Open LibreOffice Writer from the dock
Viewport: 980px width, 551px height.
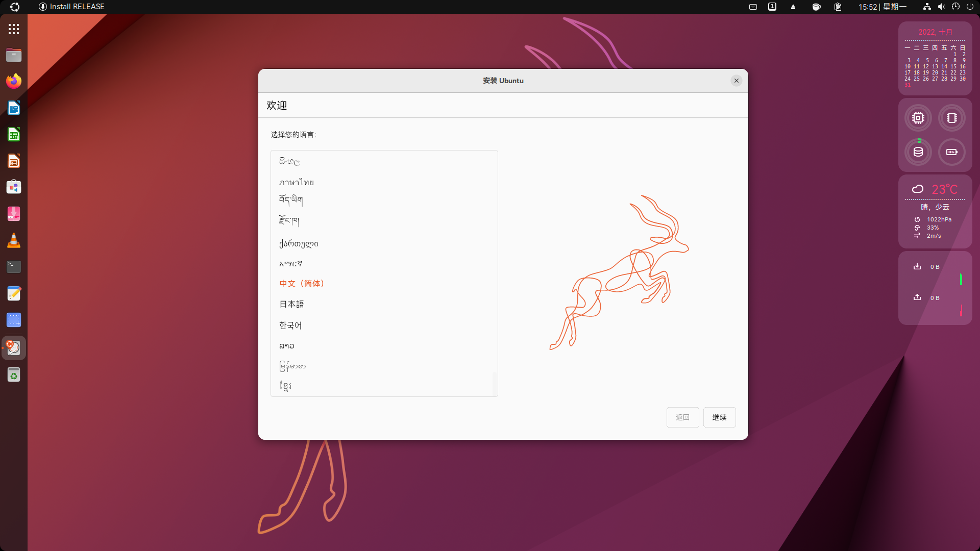(14, 108)
